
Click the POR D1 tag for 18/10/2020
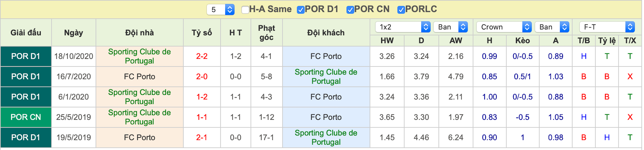[x=26, y=56]
